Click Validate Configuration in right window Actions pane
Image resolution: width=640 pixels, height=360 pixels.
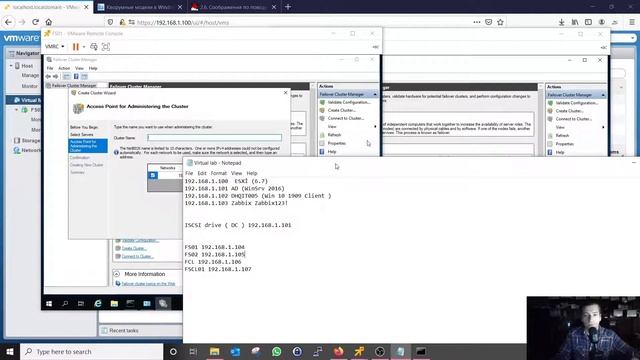[x=577, y=103]
